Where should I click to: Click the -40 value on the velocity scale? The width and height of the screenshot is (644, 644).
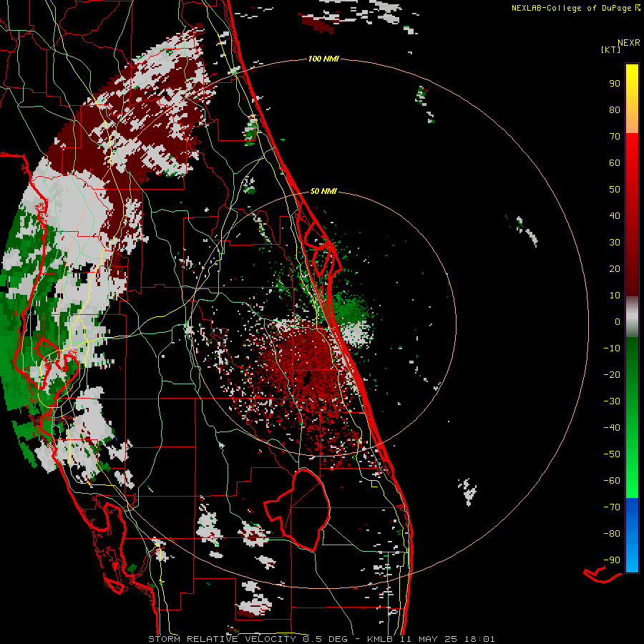tap(612, 428)
